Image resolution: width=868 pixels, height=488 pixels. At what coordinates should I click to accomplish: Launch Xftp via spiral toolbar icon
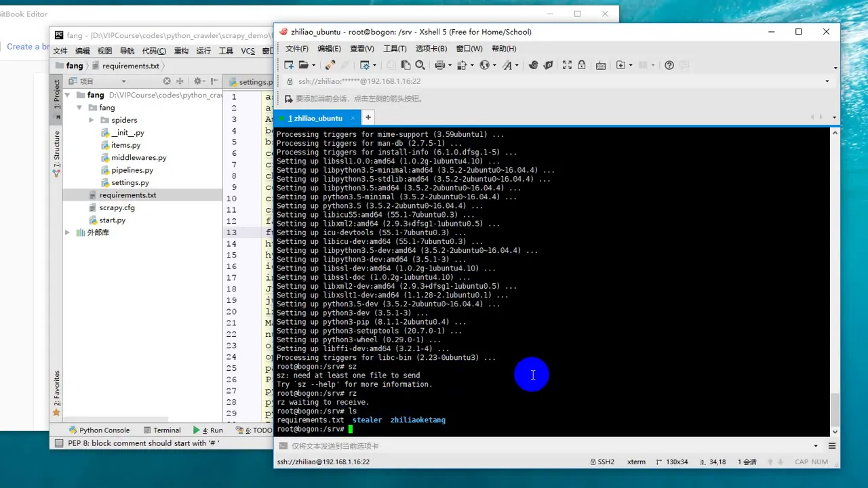click(x=533, y=65)
